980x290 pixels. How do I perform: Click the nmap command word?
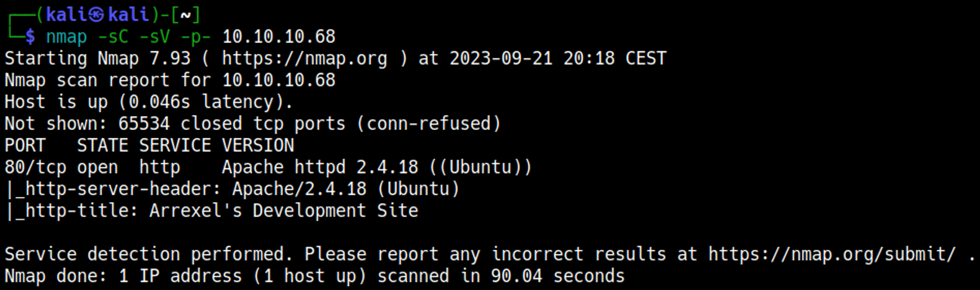pyautogui.click(x=66, y=37)
